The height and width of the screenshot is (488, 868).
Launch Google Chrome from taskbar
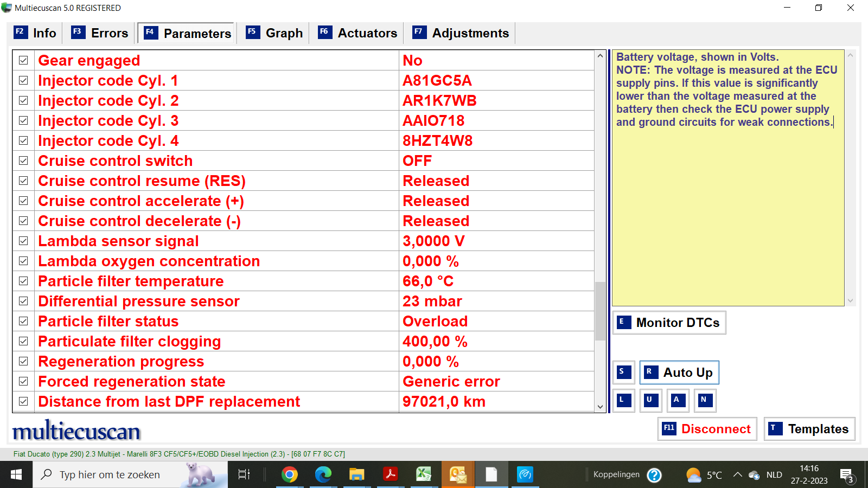[x=290, y=475]
